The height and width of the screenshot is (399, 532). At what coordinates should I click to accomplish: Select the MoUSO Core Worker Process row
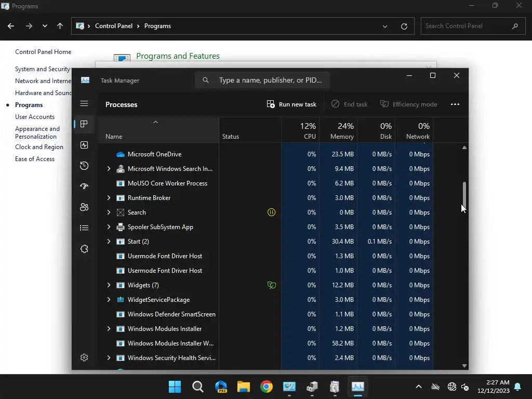pos(265,183)
